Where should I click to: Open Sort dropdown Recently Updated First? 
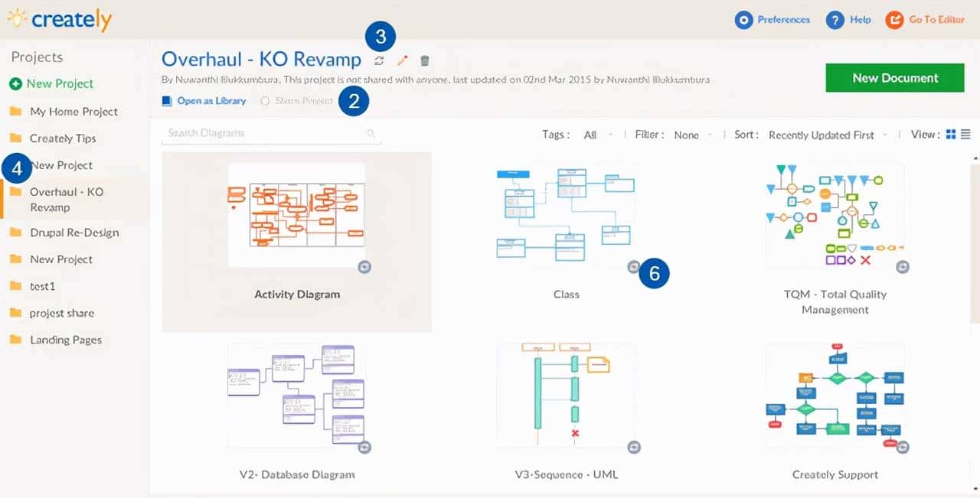(826, 135)
